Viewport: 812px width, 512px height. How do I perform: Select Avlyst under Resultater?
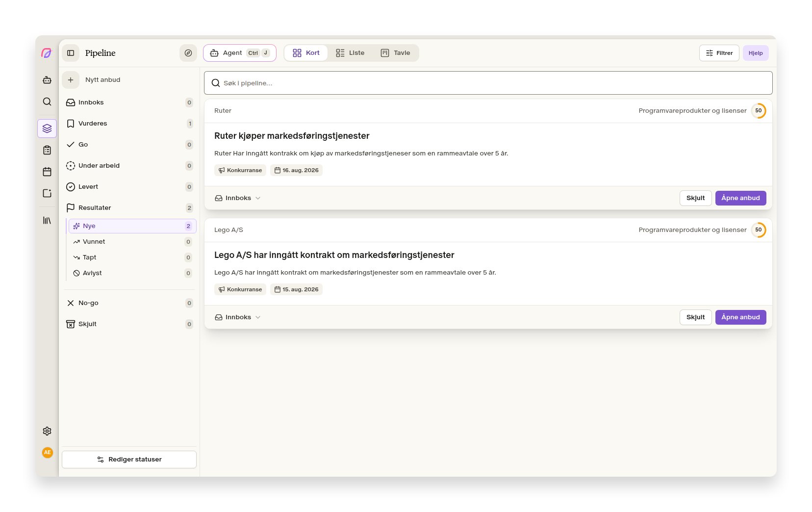132,273
